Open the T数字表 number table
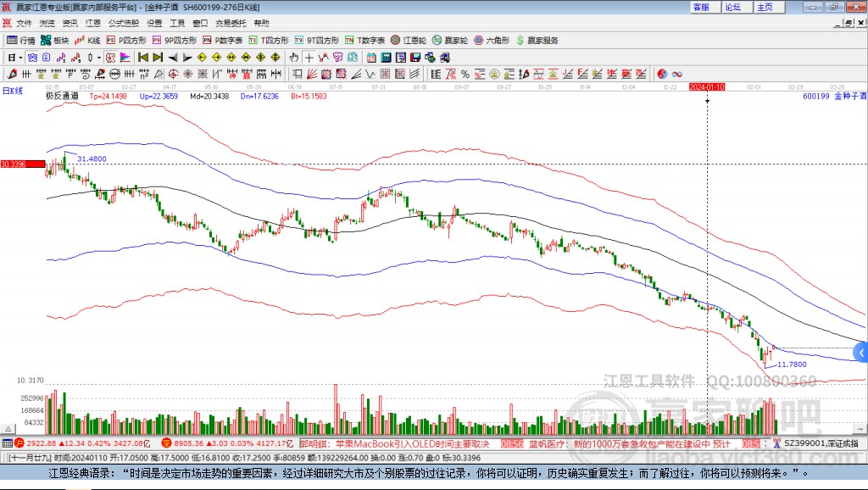Viewport: 868px width, 490px height. (x=364, y=40)
